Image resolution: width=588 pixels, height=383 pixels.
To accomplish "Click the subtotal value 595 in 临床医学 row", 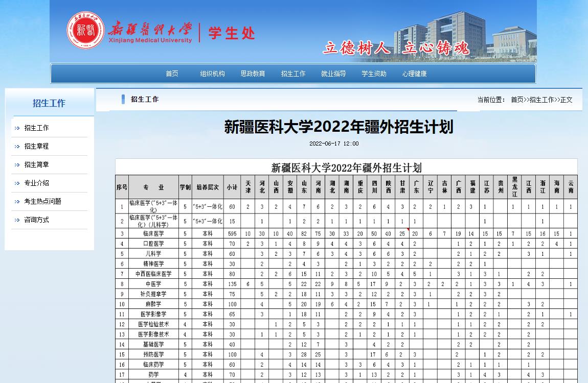I will tap(232, 233).
